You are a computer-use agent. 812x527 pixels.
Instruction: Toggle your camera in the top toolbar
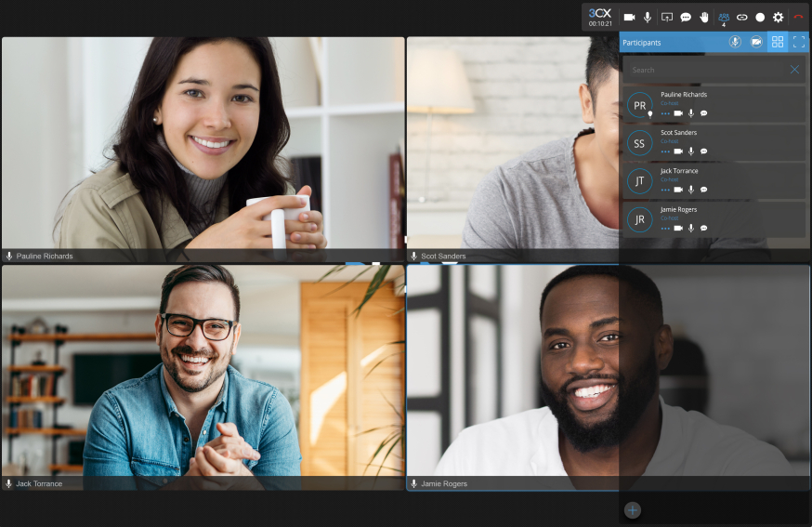pos(629,17)
